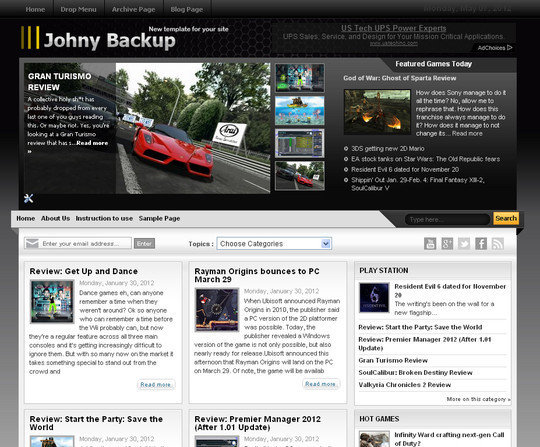Click the Featured Games Today heading

coord(433,64)
